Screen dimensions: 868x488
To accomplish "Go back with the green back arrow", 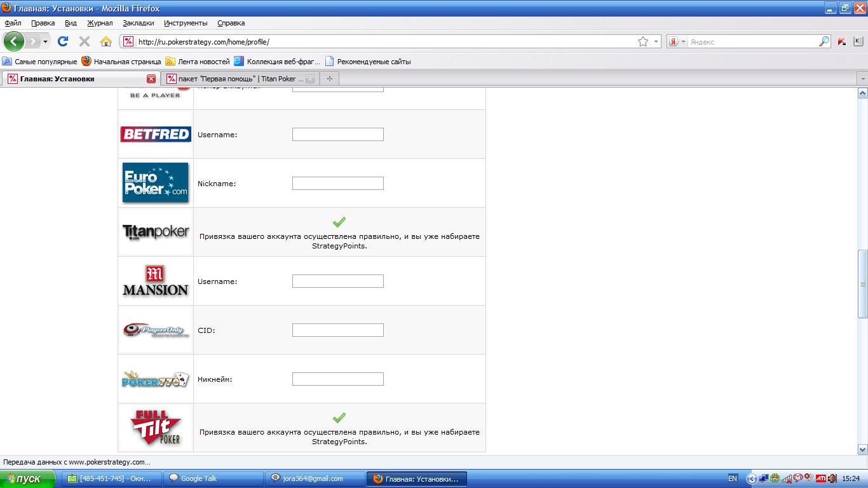I will (14, 41).
